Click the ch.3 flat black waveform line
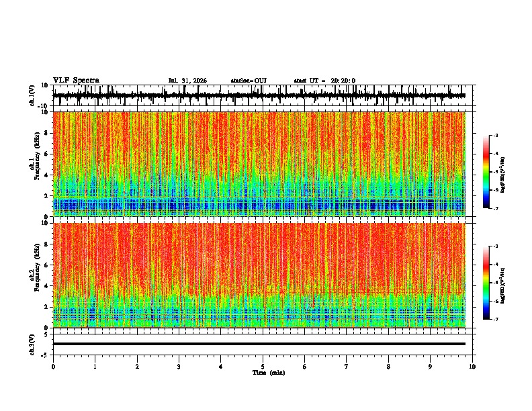Image resolution: width=532 pixels, height=411 pixels. (259, 344)
